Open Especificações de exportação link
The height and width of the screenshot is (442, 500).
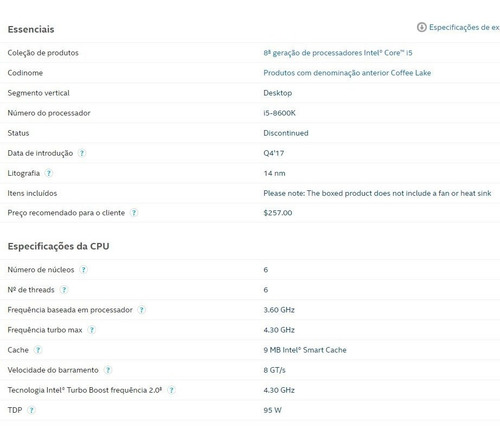(464, 27)
